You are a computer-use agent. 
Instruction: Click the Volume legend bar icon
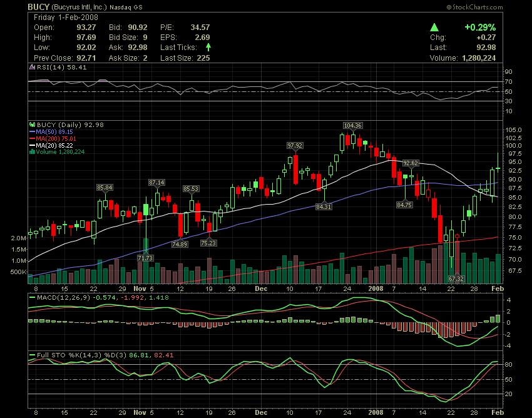(32, 151)
